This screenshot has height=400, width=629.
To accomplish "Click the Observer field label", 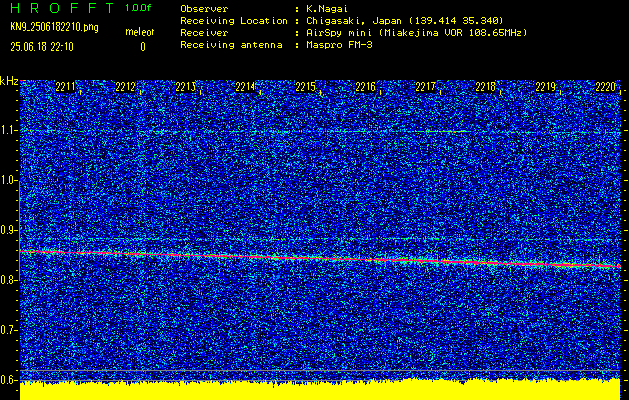I will coord(204,9).
